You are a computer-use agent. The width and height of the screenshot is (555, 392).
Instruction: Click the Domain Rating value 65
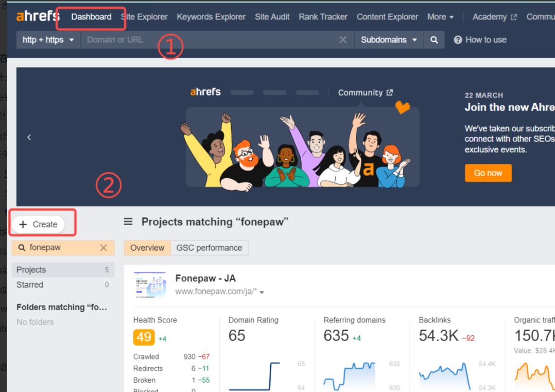pyautogui.click(x=237, y=335)
